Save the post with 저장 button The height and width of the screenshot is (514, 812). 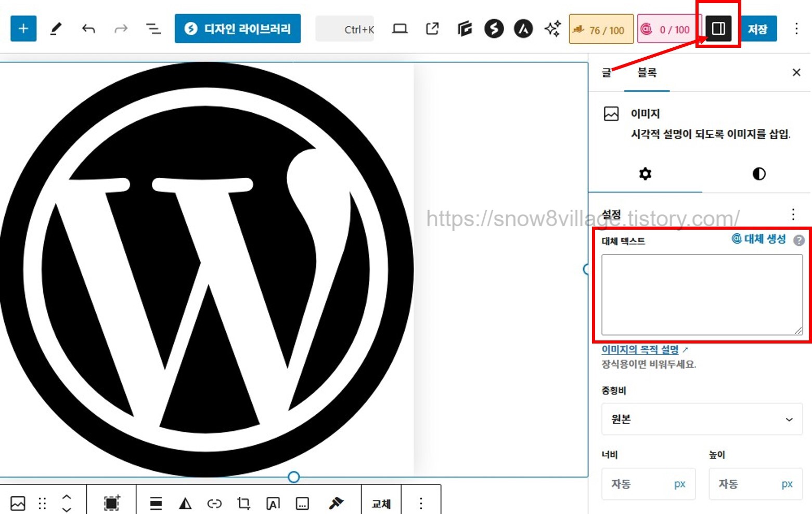pos(758,29)
